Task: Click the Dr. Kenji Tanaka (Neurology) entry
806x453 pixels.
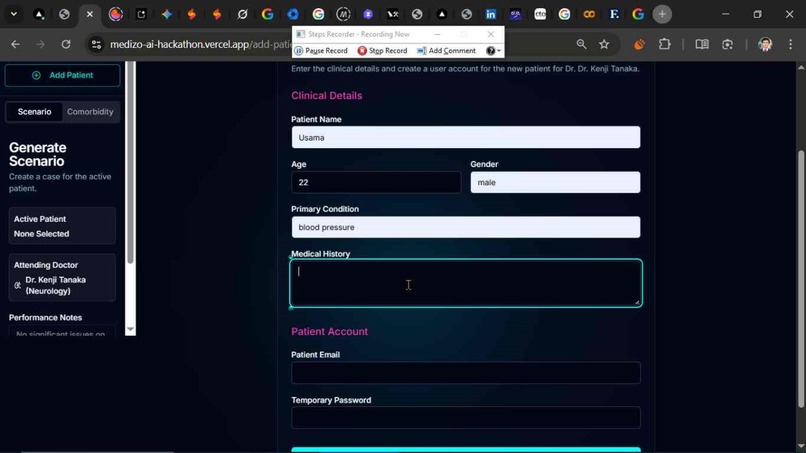Action: click(x=56, y=285)
